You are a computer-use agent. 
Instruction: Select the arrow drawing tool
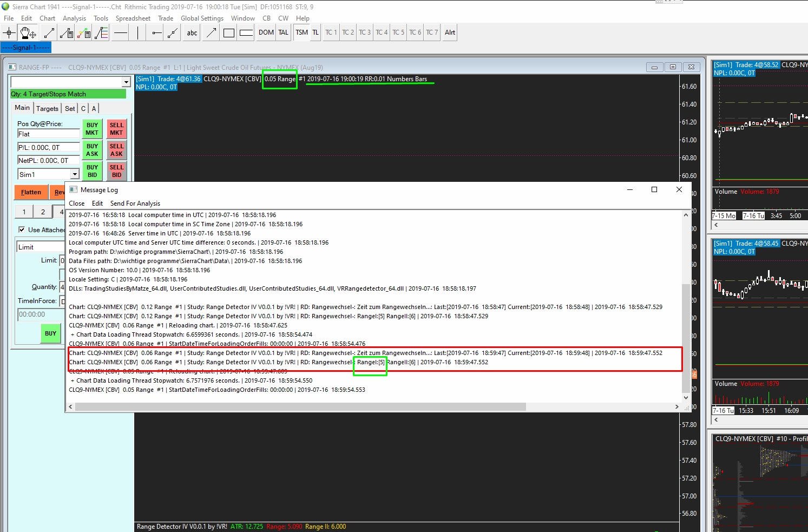pos(211,33)
